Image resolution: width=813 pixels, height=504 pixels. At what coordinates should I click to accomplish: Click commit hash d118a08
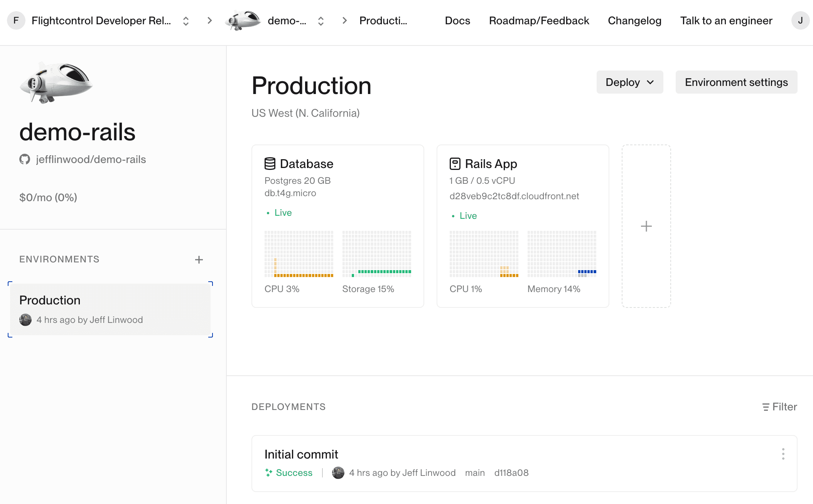(511, 473)
